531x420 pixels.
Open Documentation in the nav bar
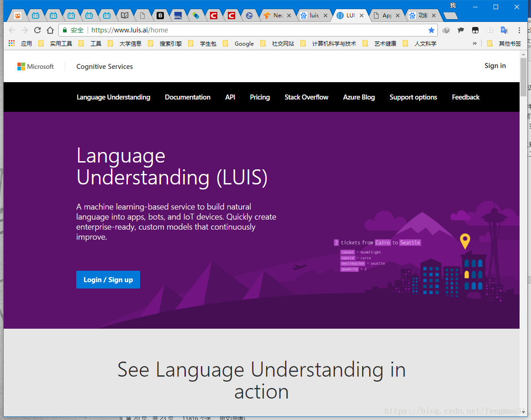[x=188, y=97]
